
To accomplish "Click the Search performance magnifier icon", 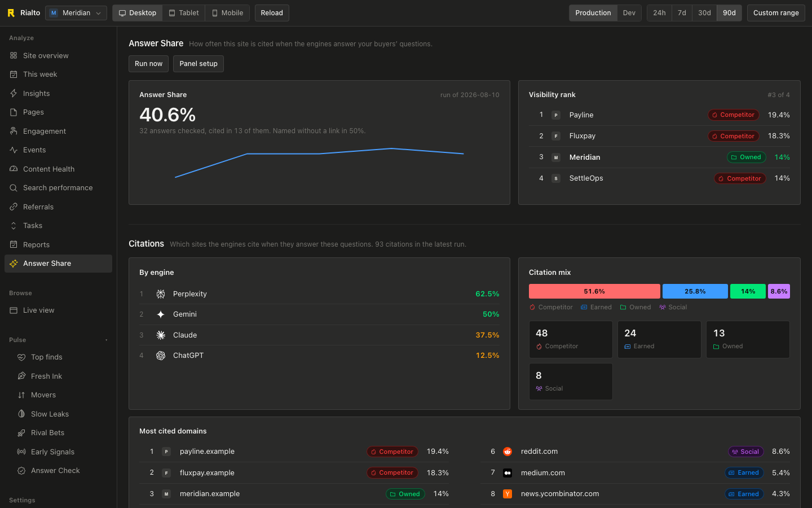I will [14, 188].
